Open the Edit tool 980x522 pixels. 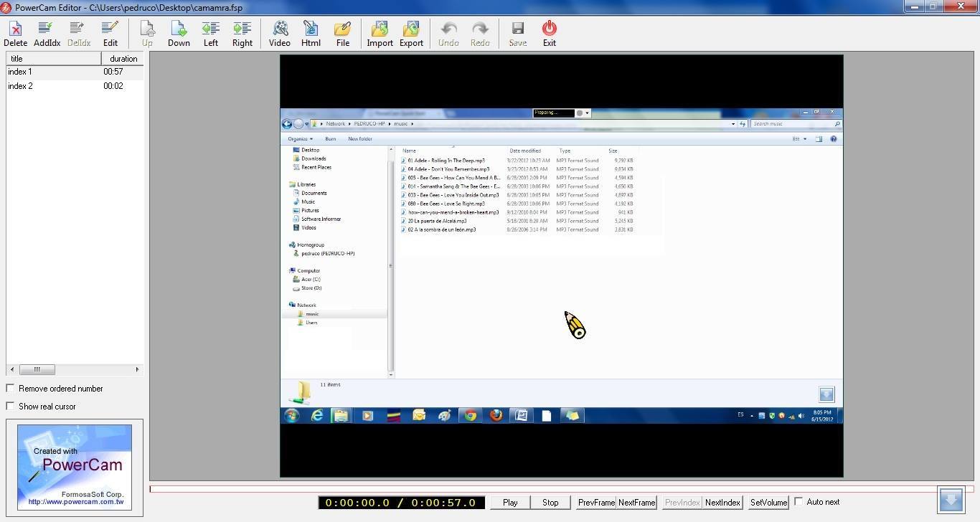(110, 34)
